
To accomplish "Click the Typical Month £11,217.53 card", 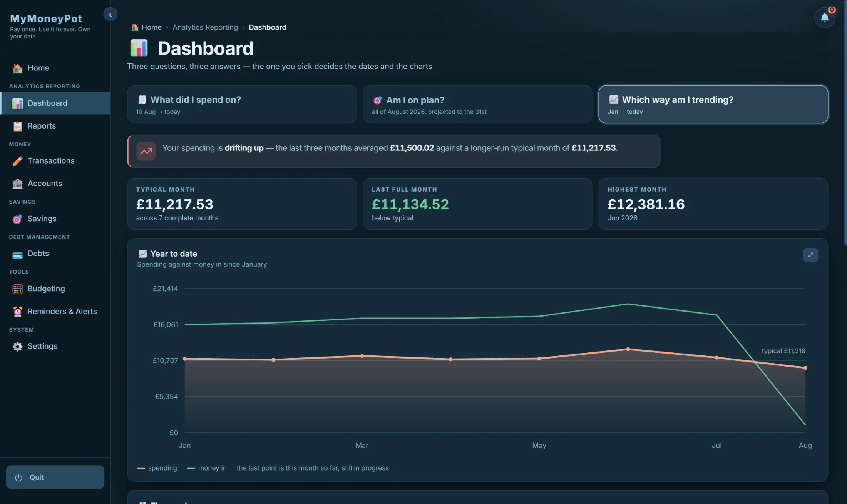I will tap(242, 204).
